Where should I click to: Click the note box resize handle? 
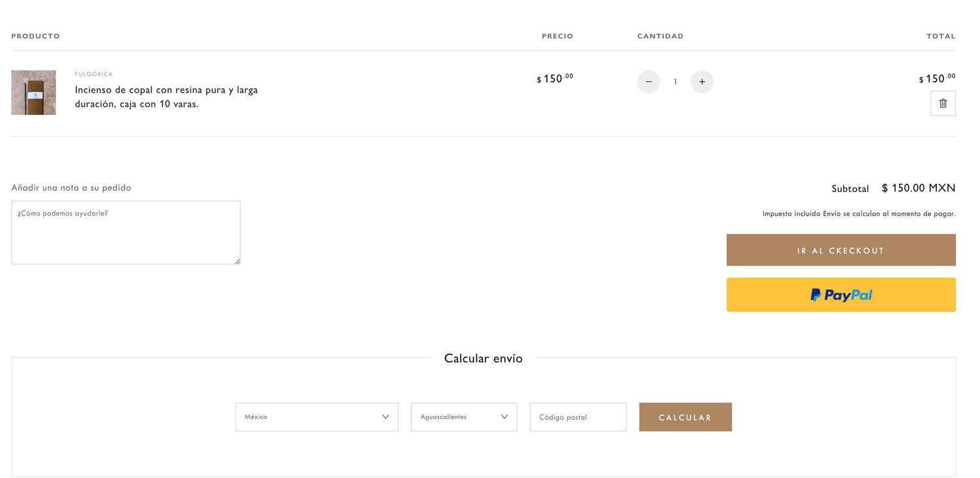coord(237,261)
